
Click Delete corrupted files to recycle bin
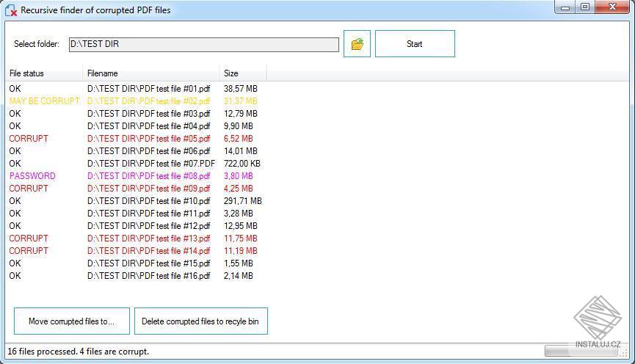pyautogui.click(x=201, y=321)
